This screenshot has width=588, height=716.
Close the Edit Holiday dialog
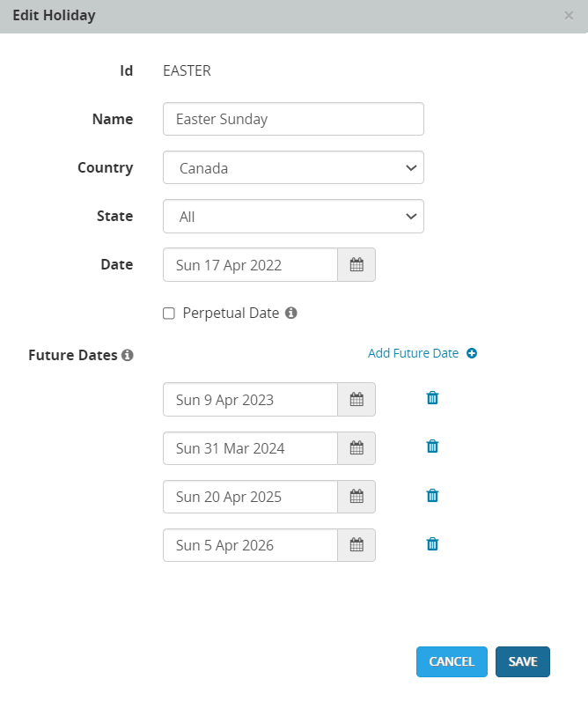click(x=569, y=15)
